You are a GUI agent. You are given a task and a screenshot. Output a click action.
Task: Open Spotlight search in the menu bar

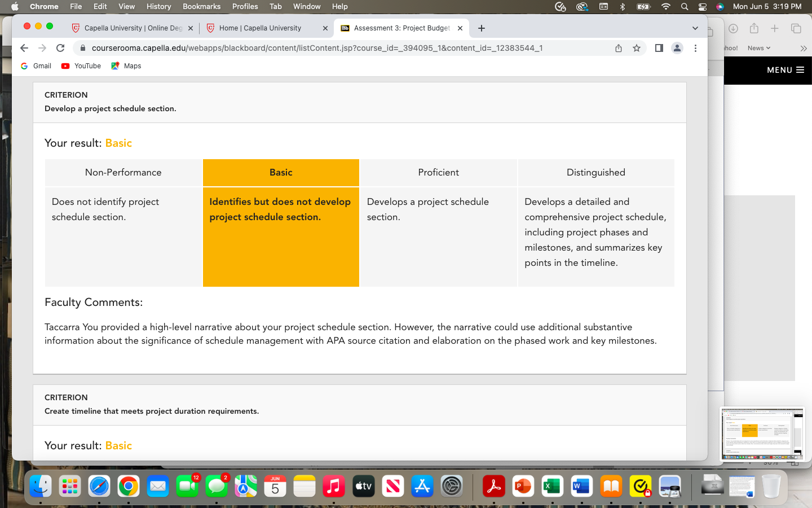685,6
